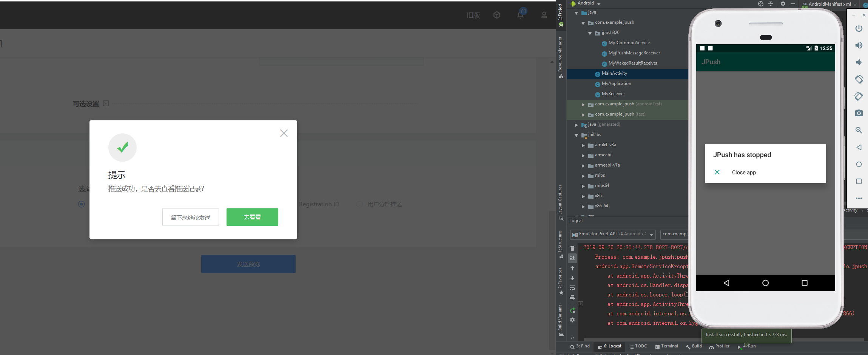Close the push success dialog with X
The height and width of the screenshot is (355, 868).
(x=284, y=133)
